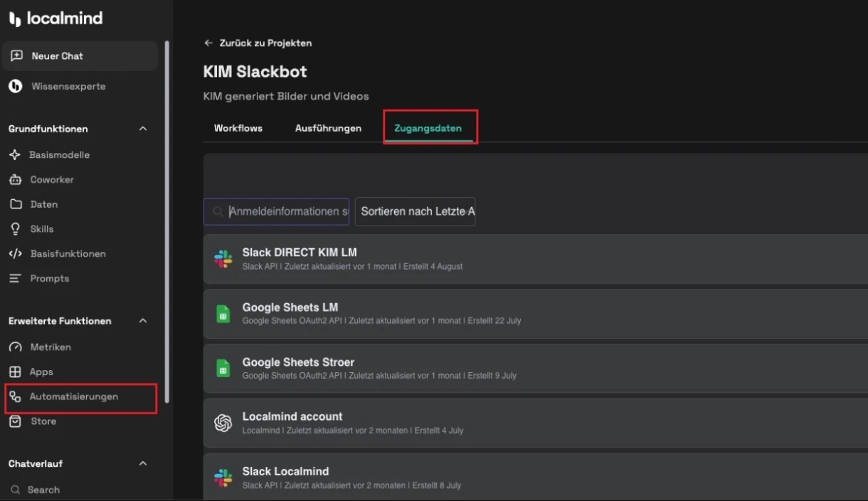Focus the Anmeldeinformationen search field
868x501 pixels.
point(287,211)
